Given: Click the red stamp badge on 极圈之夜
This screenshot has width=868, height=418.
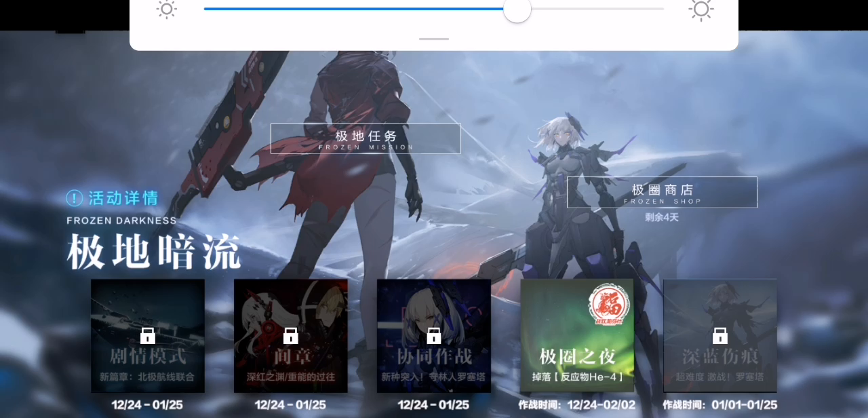Looking at the screenshot, I should (x=610, y=304).
